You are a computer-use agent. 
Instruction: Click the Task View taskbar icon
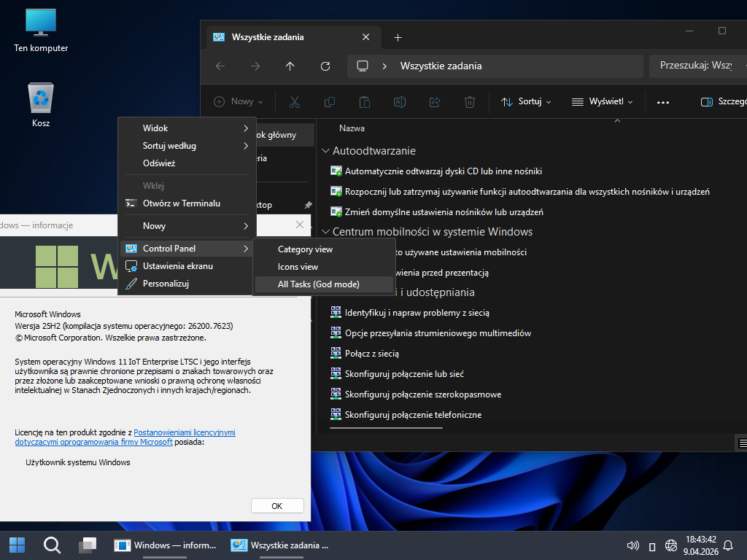click(88, 545)
